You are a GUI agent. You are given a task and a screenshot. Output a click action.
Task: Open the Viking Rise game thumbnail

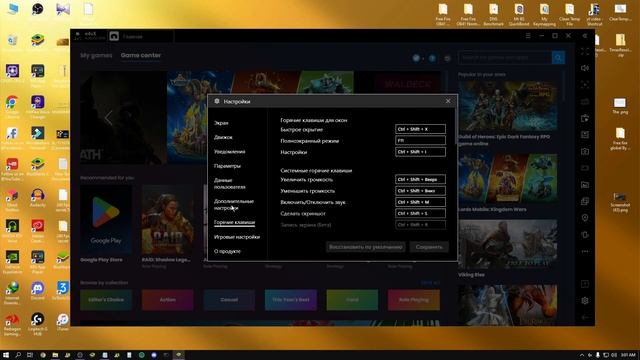[508, 244]
